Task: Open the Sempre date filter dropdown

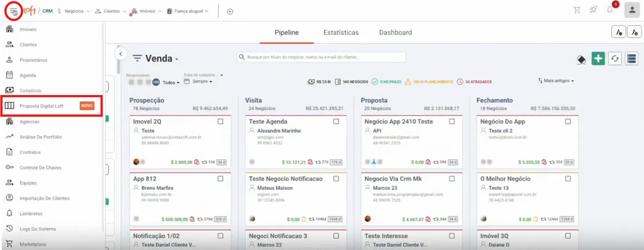Action: point(202,82)
